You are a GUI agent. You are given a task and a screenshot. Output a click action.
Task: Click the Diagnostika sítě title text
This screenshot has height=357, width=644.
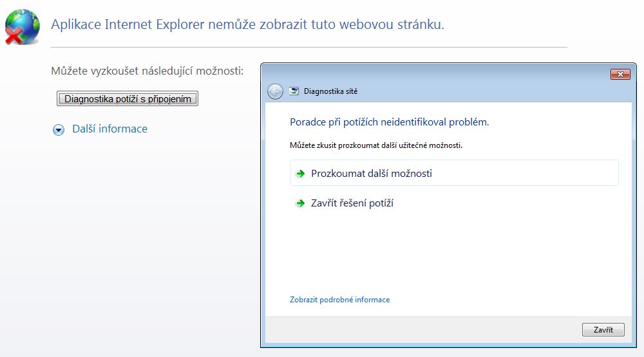(330, 91)
